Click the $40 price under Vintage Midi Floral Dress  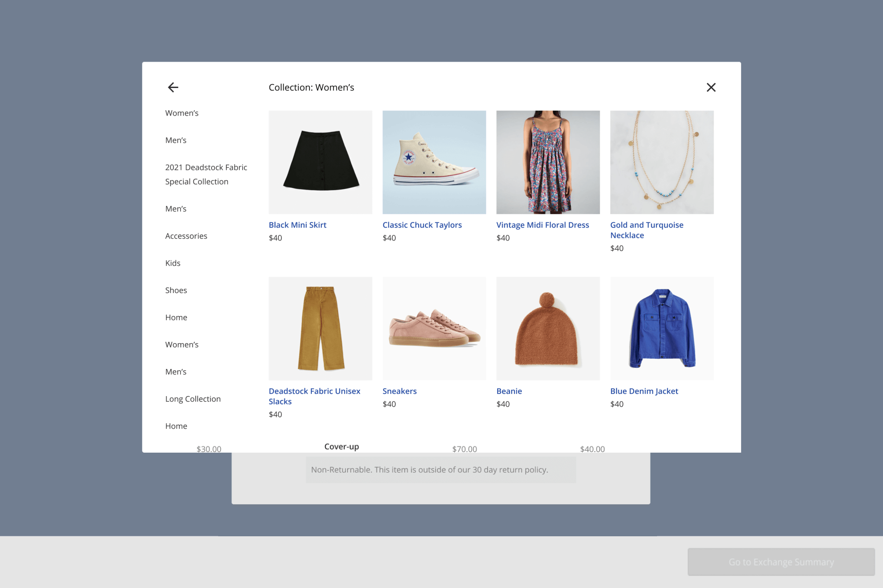(x=503, y=238)
